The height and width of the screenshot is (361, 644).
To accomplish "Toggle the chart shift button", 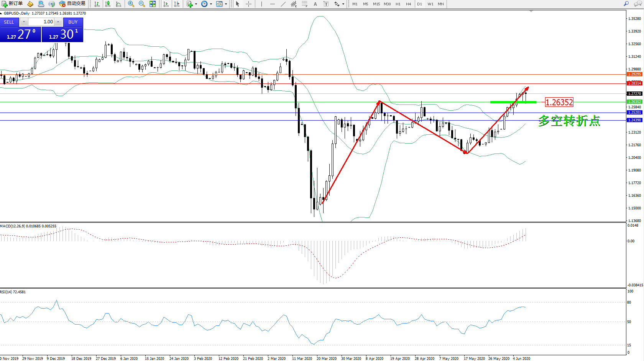I will (177, 4).
